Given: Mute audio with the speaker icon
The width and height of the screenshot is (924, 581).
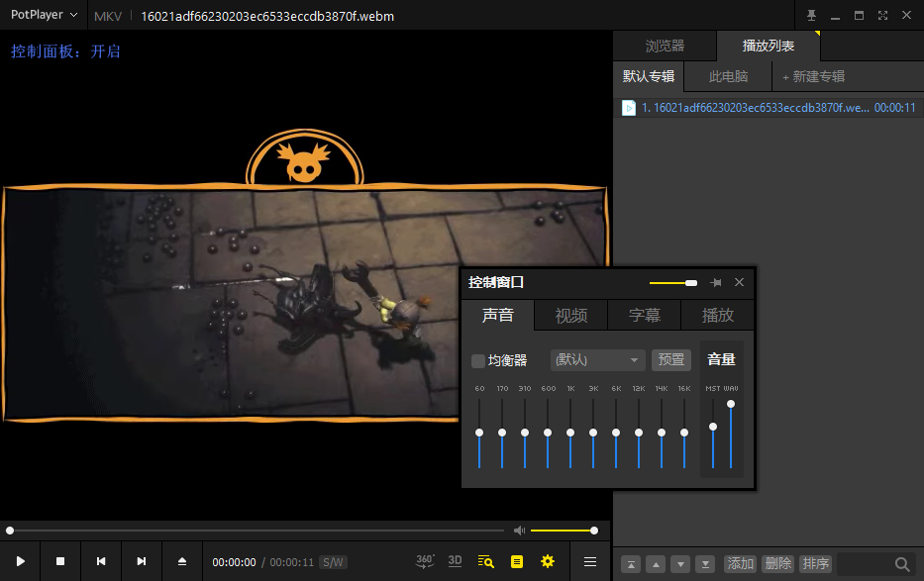Looking at the screenshot, I should click(x=519, y=531).
